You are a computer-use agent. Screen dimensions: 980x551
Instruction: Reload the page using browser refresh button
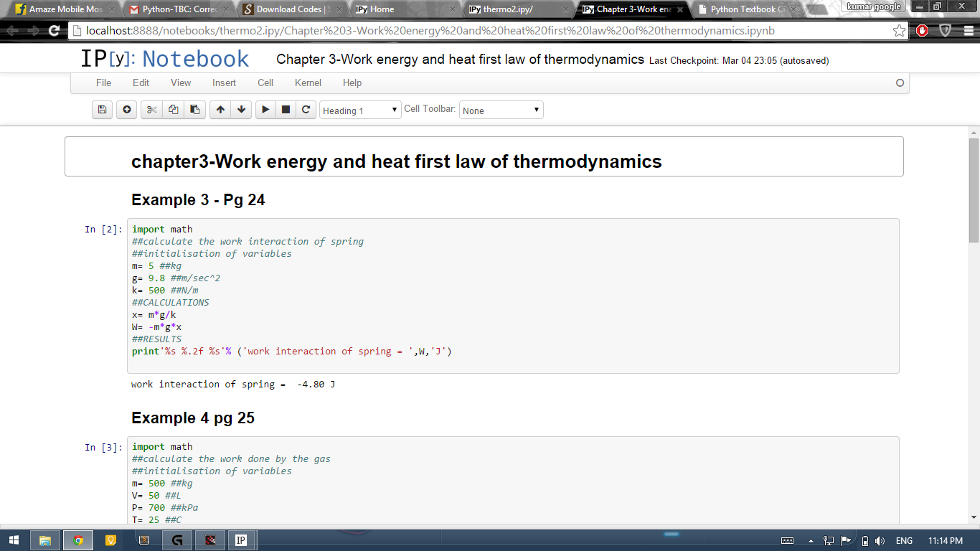(x=54, y=31)
